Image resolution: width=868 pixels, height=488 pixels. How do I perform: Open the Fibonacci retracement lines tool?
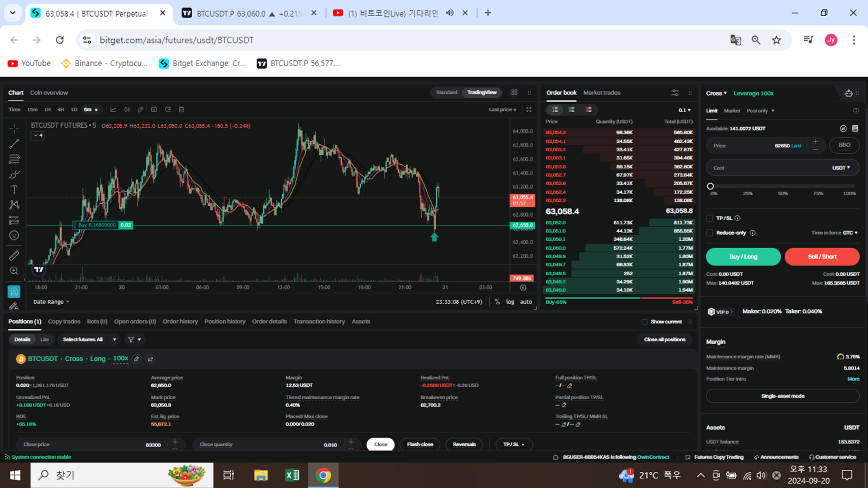click(14, 159)
